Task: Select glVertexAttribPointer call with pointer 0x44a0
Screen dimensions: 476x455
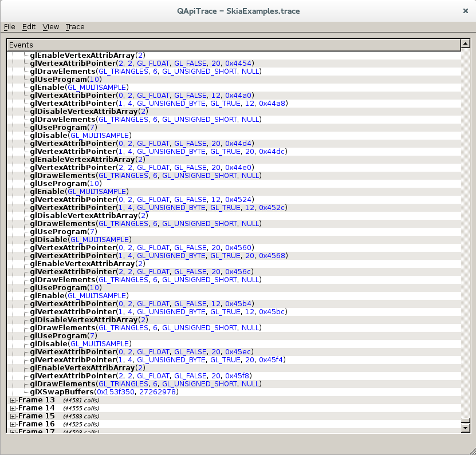Action: [x=142, y=96]
